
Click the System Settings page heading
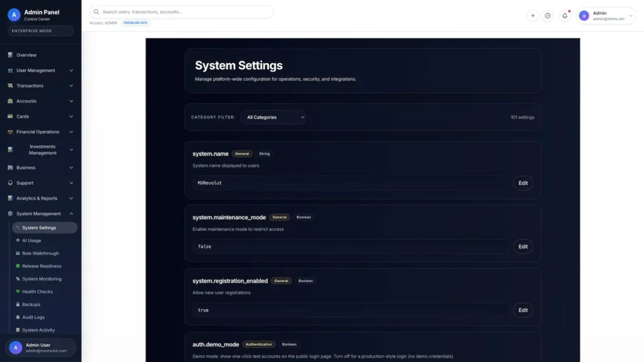pos(238,65)
